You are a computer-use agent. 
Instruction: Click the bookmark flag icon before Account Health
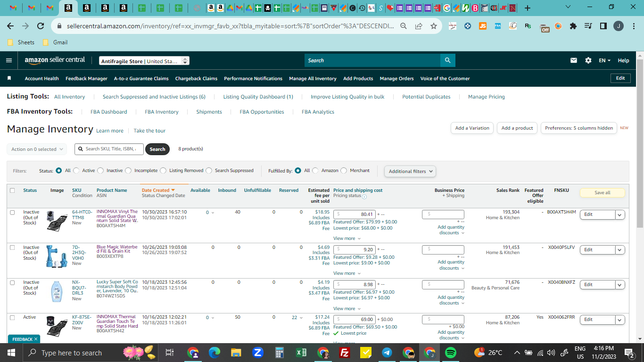click(9, 78)
